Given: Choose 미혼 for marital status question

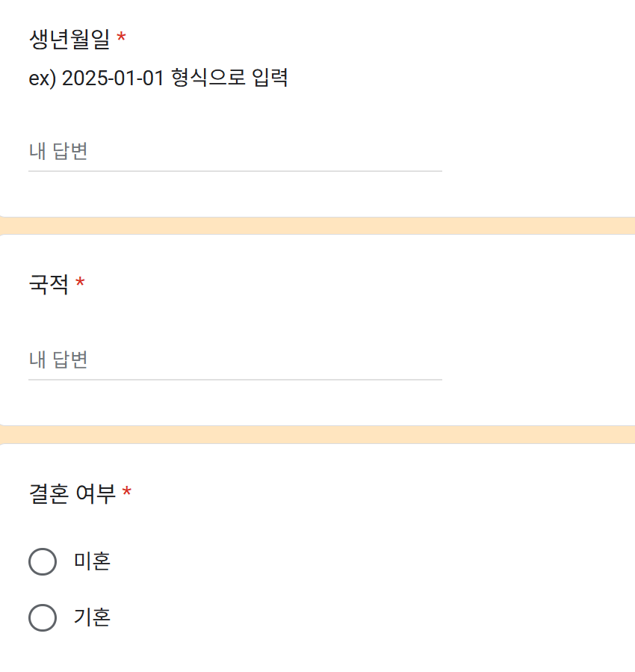Looking at the screenshot, I should [x=43, y=561].
